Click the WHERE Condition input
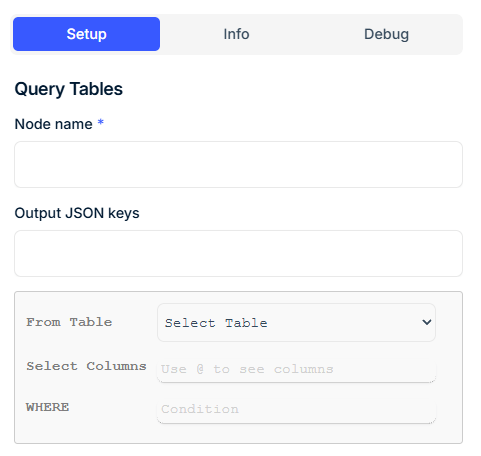The image size is (481, 456). tap(296, 410)
